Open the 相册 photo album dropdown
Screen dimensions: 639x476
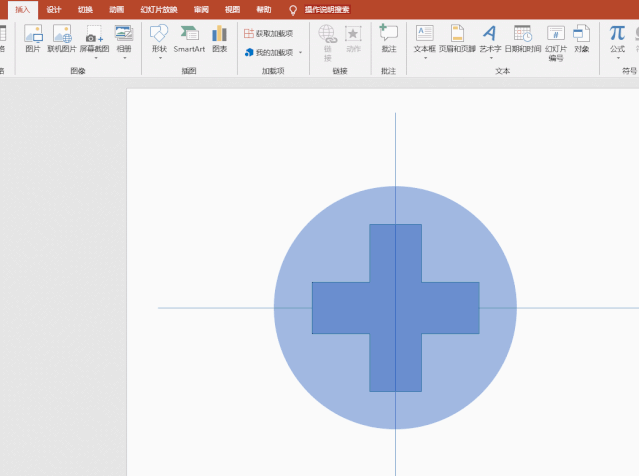point(124,57)
